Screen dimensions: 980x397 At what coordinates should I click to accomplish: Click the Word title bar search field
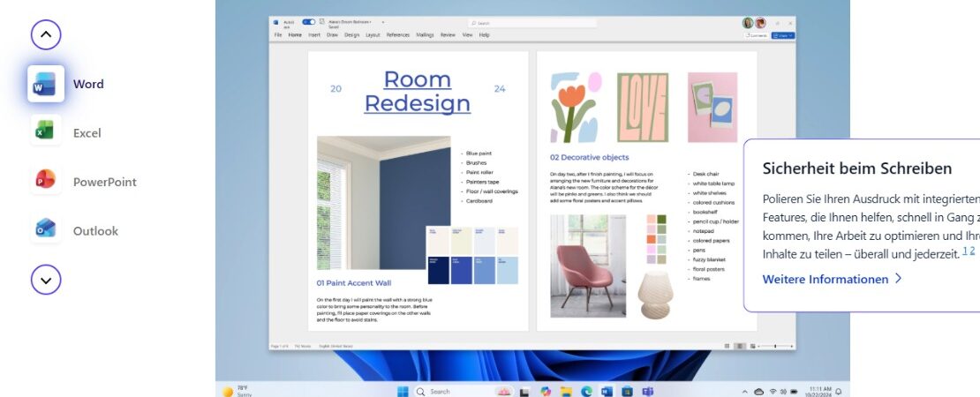click(531, 23)
